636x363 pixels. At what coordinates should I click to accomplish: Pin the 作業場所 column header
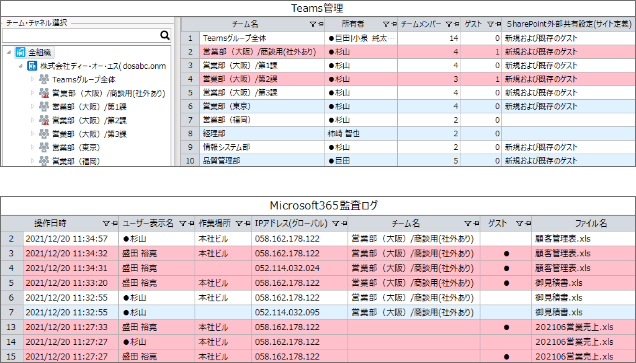point(247,223)
